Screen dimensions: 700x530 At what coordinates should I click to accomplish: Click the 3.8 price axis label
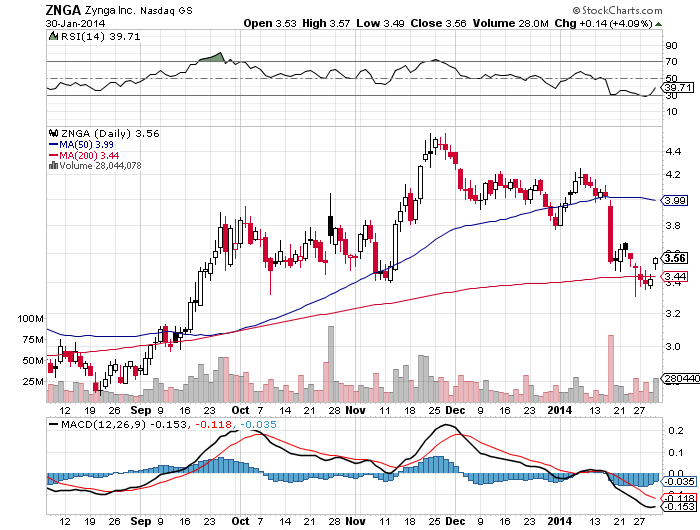coord(673,225)
